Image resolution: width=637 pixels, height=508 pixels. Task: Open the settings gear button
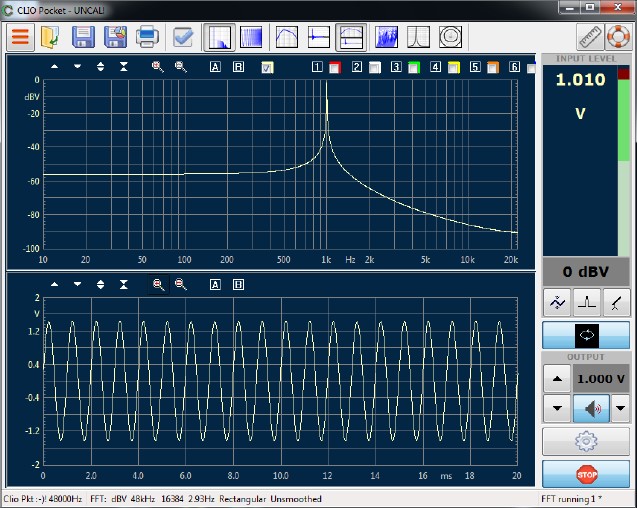pos(587,441)
